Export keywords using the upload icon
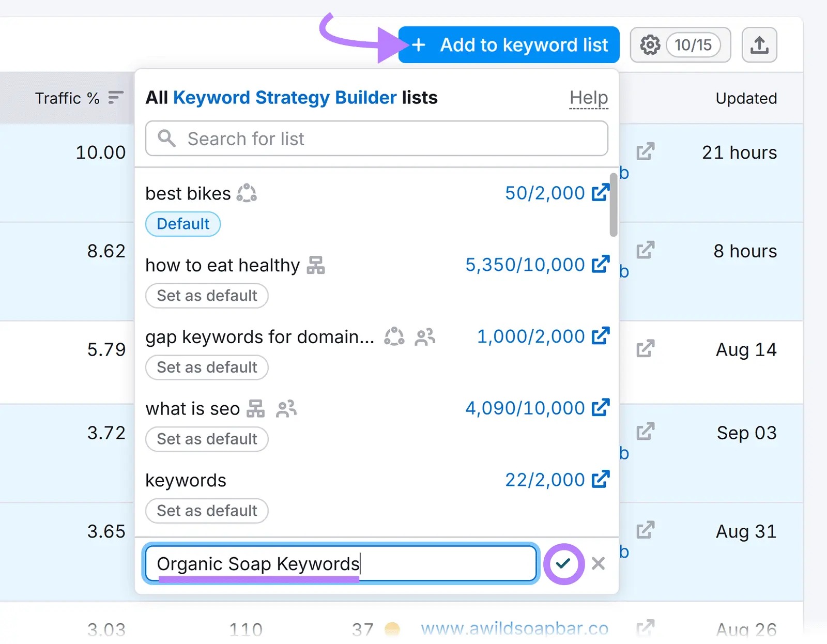 pos(759,45)
